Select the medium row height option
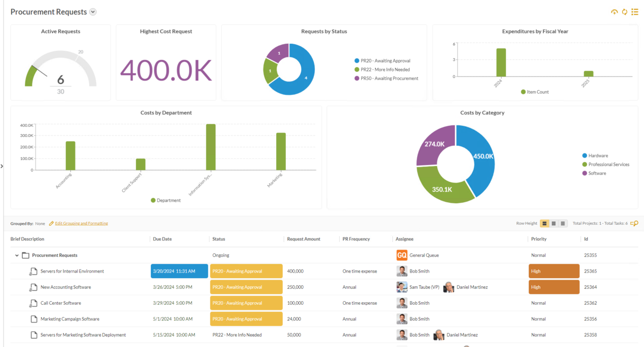Screen dimensions: 644x347 coord(554,223)
